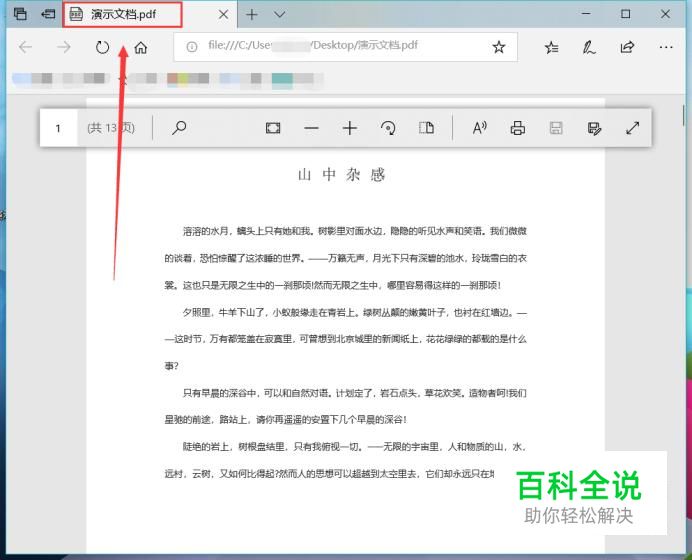Screen dimensions: 692x560
Task: Zoom out of the PDF
Action: pyautogui.click(x=311, y=128)
